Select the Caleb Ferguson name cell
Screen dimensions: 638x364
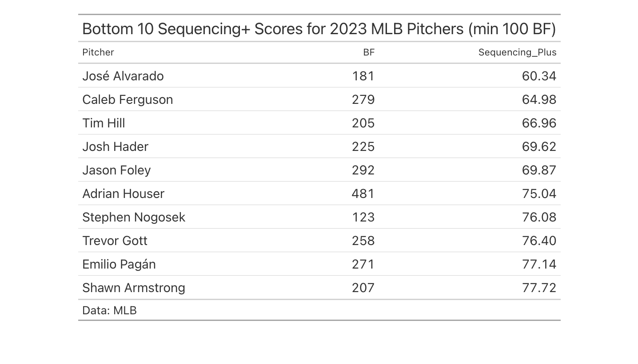click(128, 99)
